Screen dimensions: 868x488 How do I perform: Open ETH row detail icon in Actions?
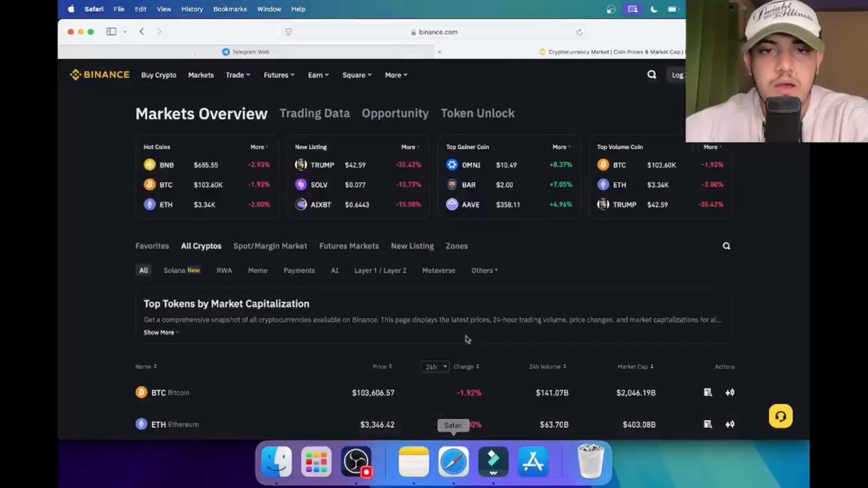(707, 424)
